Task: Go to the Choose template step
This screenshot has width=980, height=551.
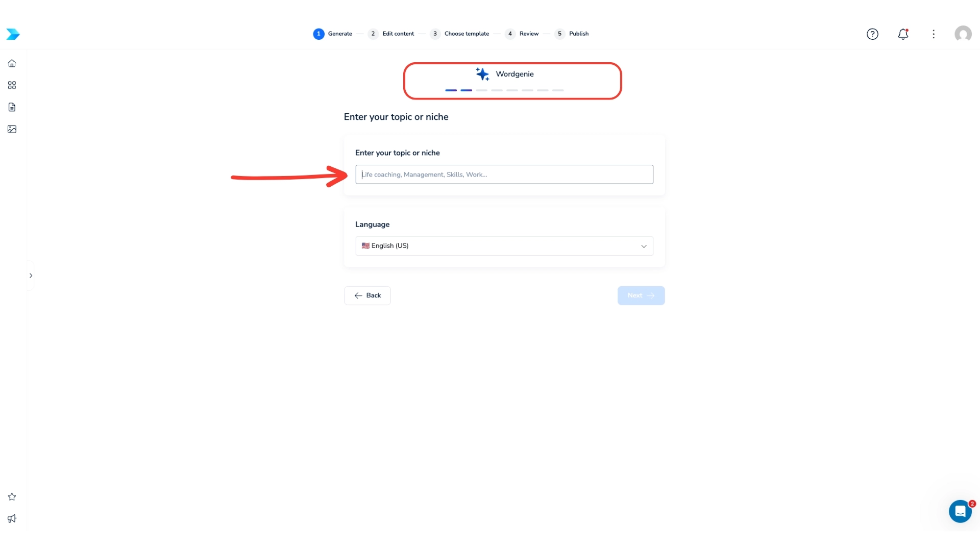Action: [x=460, y=34]
